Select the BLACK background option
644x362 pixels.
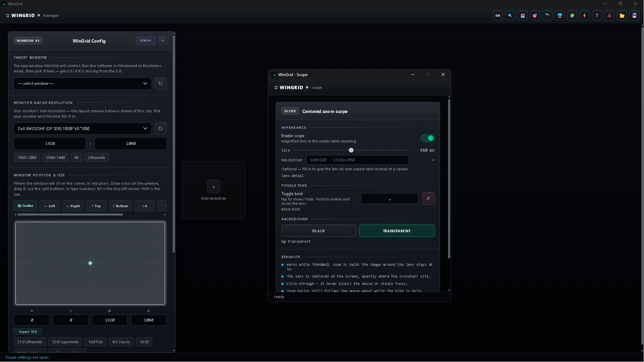(x=319, y=231)
